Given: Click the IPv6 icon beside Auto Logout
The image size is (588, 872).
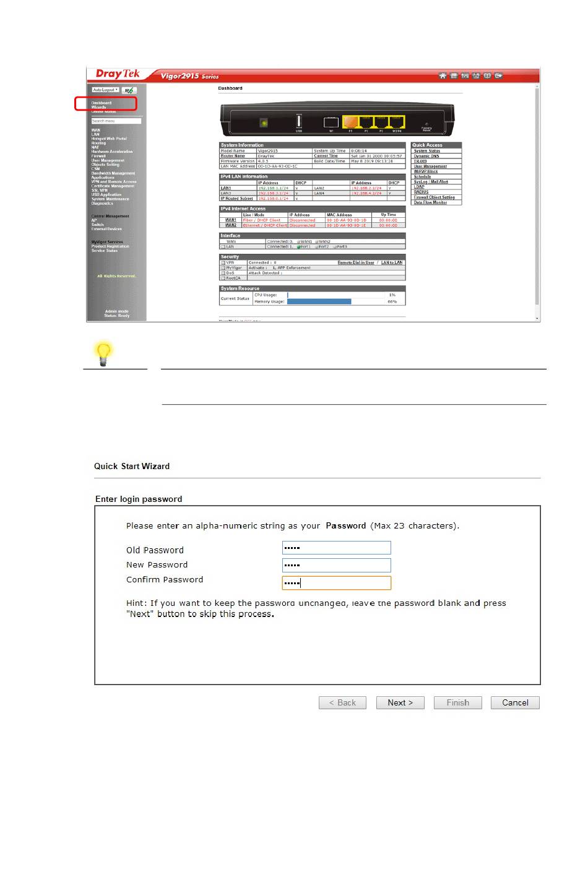Looking at the screenshot, I should [129, 90].
